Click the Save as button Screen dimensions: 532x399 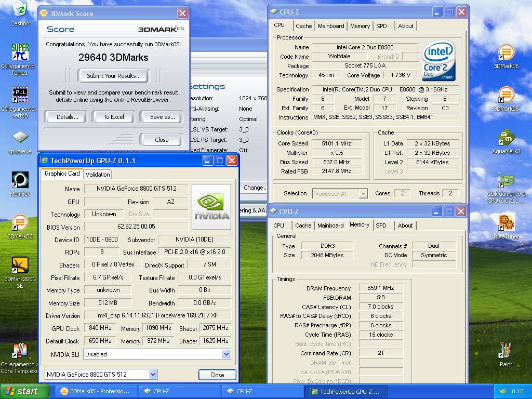point(162,117)
